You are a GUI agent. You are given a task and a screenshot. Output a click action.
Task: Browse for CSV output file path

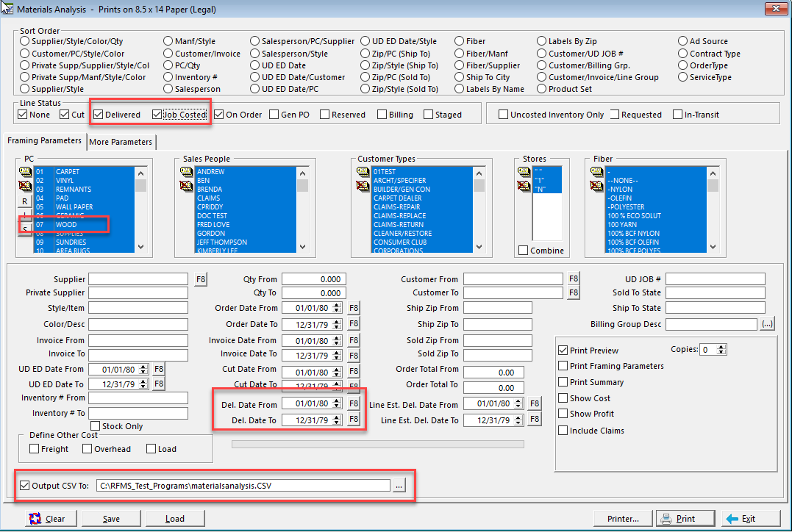click(x=399, y=486)
